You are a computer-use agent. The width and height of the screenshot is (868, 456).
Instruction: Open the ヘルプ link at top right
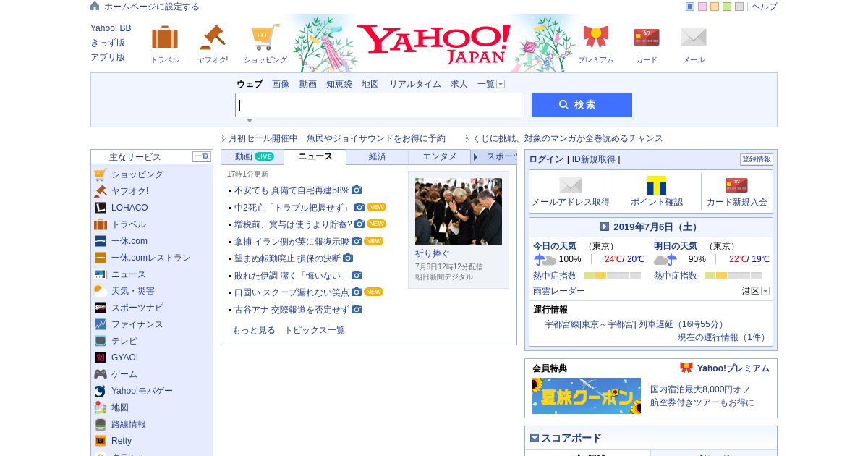(765, 7)
